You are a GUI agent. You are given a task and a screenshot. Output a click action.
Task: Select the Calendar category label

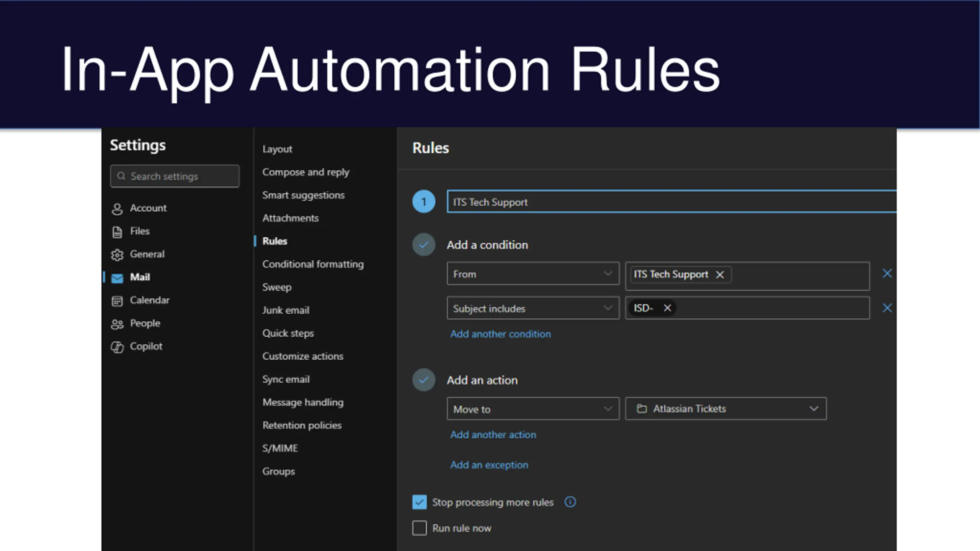pos(150,300)
